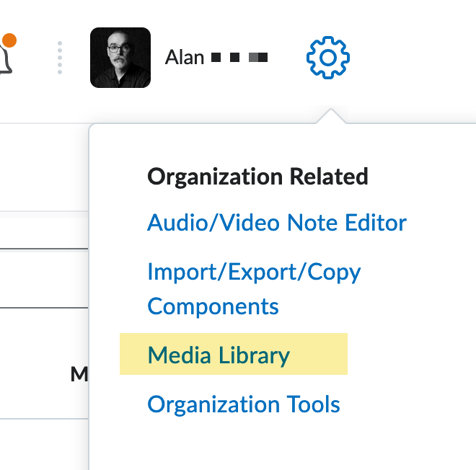Click the menu's pointer arrow under the gear
This screenshot has height=470, width=476.
[x=329, y=116]
